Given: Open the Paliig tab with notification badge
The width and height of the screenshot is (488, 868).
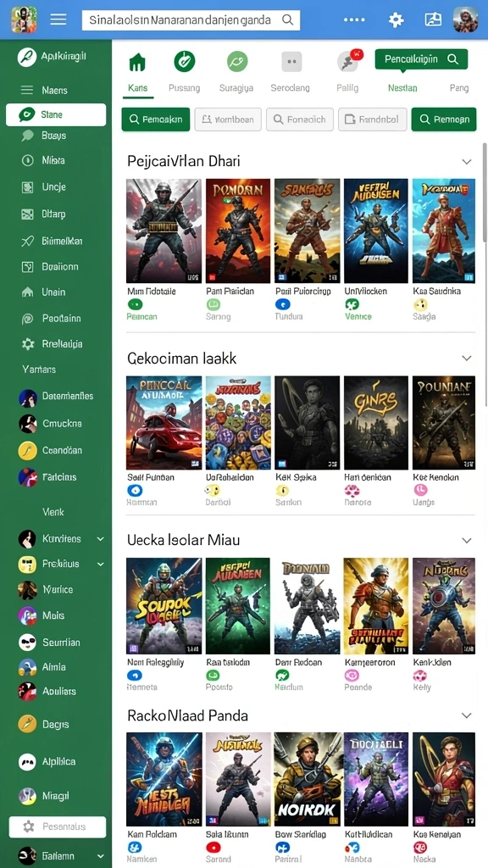Looking at the screenshot, I should pyautogui.click(x=348, y=72).
